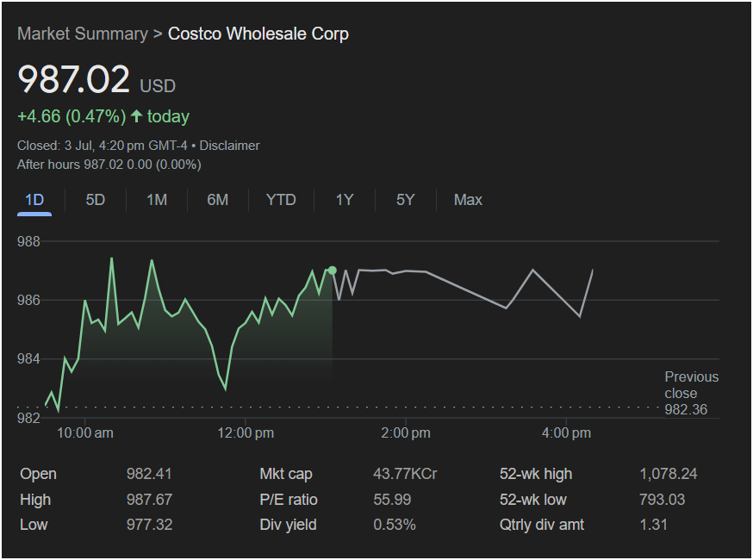Open the 1M chart tab
This screenshot has width=753, height=560.
(157, 200)
